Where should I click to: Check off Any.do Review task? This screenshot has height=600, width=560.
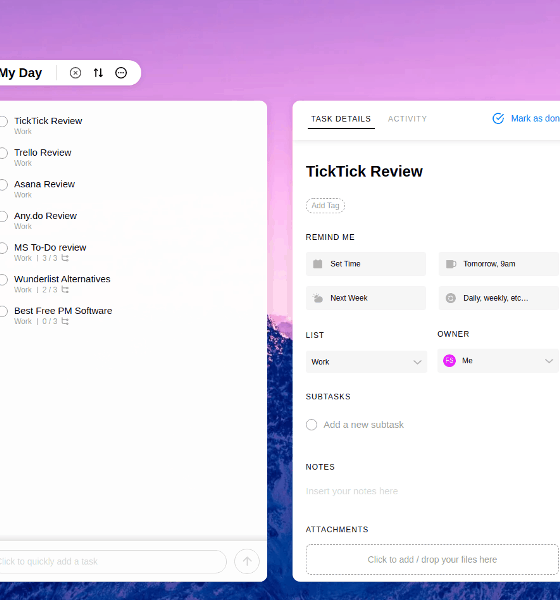click(x=3, y=216)
